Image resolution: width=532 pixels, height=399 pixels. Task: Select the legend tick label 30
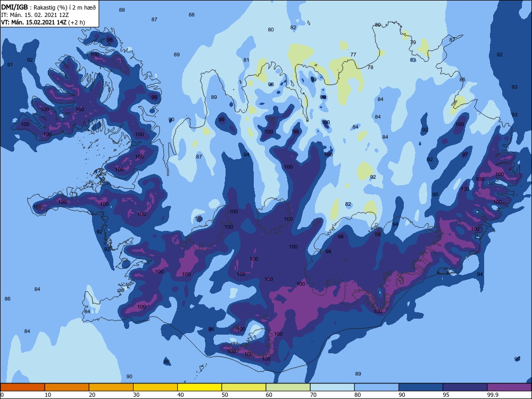point(136,395)
